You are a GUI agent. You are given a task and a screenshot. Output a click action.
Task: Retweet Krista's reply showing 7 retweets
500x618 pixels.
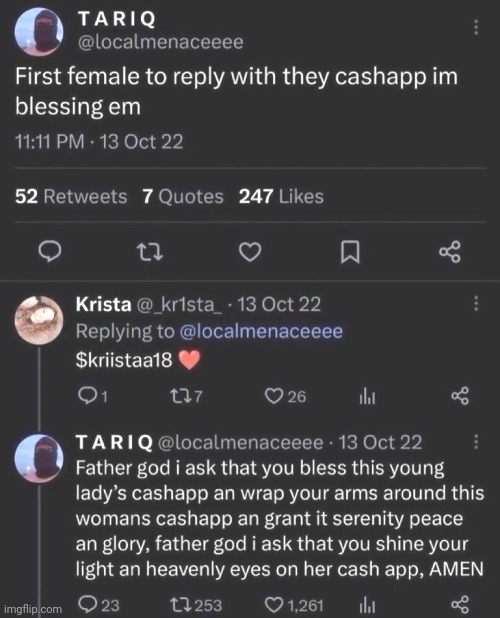coord(186,396)
